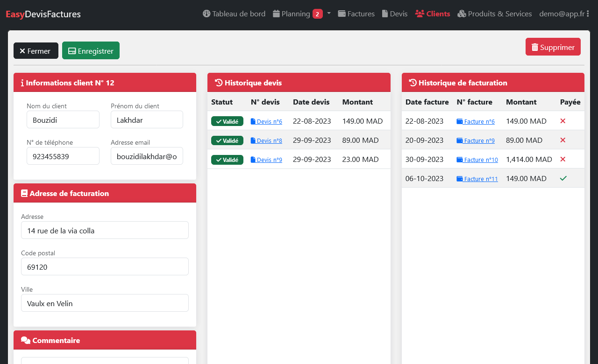Viewport: 598px width, 364px height.
Task: Click the red X paid status for Facture n°9
Action: (562, 140)
